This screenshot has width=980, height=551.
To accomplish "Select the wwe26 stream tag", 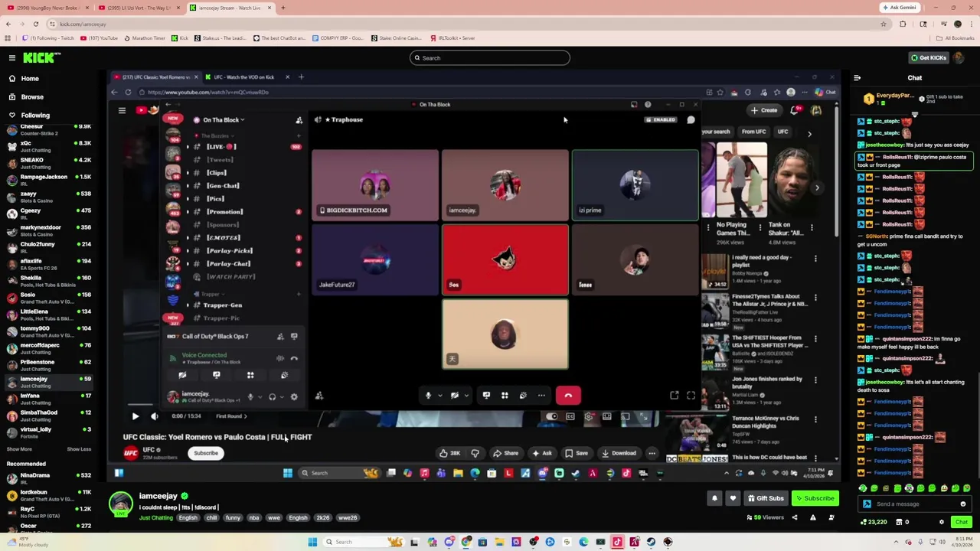I will (x=348, y=518).
